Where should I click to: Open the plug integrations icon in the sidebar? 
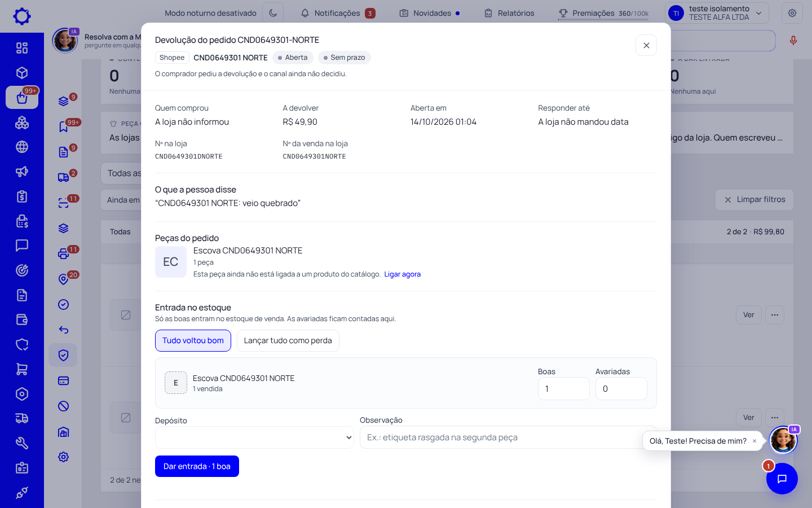point(22,493)
